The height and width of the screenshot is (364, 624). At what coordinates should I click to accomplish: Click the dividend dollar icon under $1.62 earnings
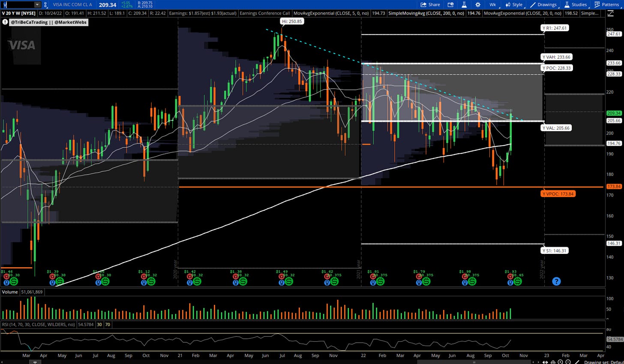tap(334, 282)
